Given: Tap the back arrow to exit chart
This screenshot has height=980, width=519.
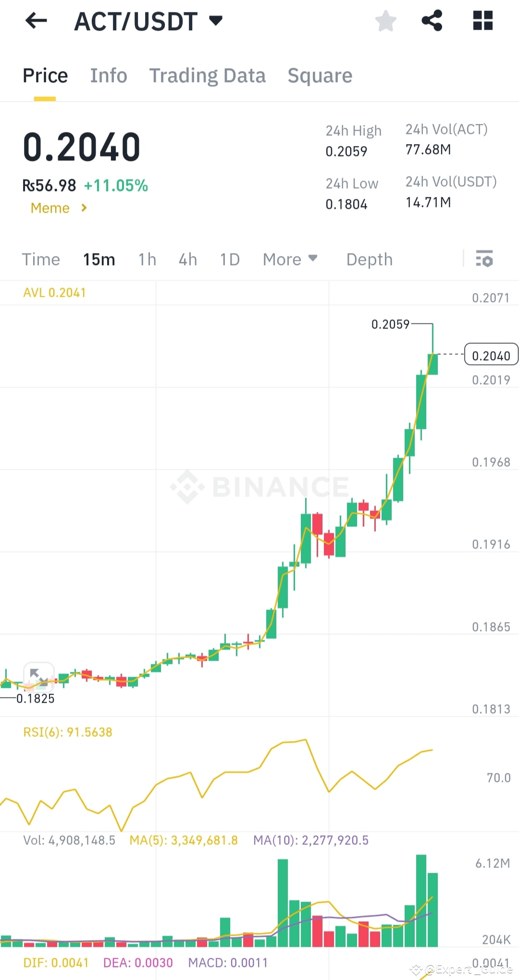Looking at the screenshot, I should pyautogui.click(x=36, y=21).
